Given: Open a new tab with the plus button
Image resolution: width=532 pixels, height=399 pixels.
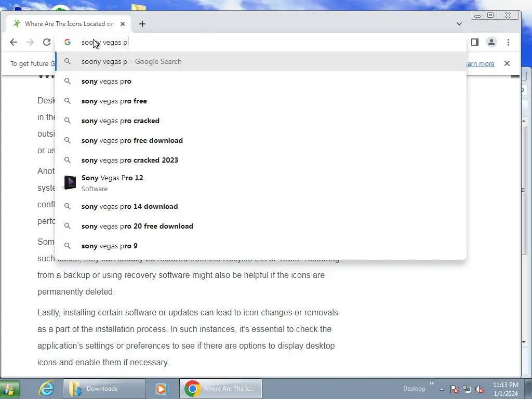Looking at the screenshot, I should (x=142, y=24).
